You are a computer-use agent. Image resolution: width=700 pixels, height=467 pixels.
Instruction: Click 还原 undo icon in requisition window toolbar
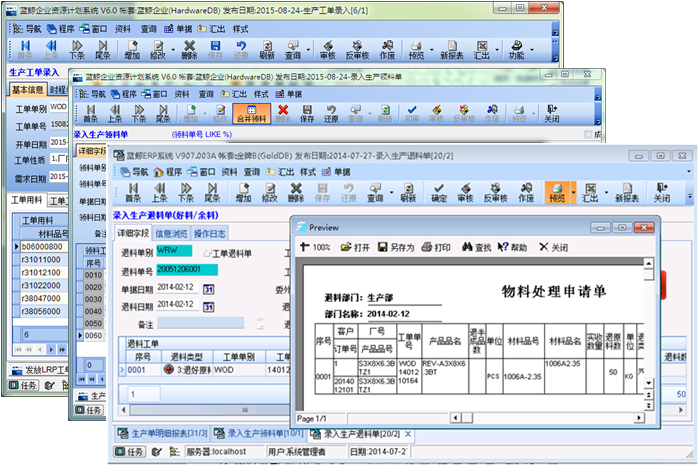(x=331, y=113)
